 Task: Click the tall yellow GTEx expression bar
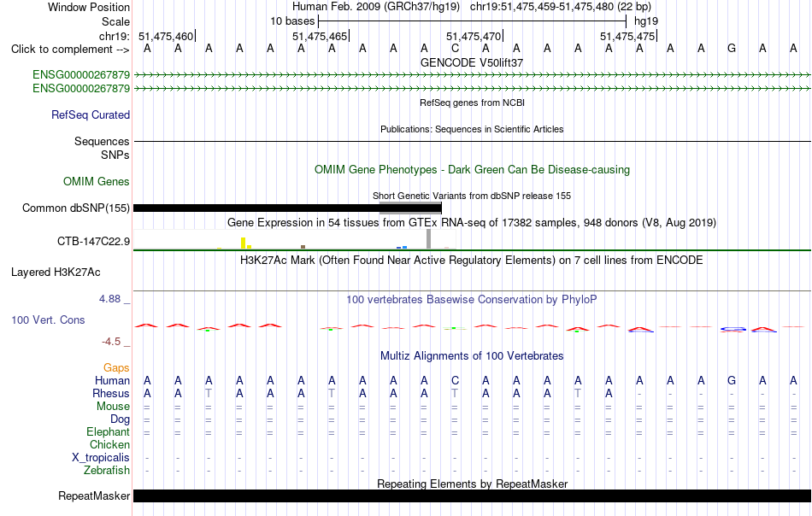243,243
